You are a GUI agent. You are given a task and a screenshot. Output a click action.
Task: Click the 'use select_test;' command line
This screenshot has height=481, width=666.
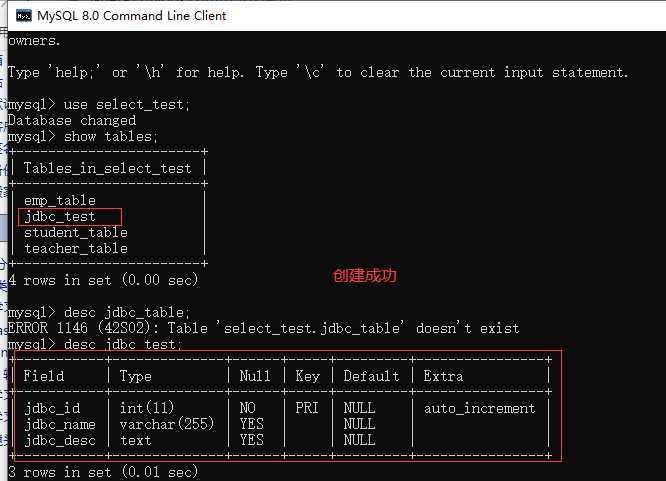tap(99, 105)
